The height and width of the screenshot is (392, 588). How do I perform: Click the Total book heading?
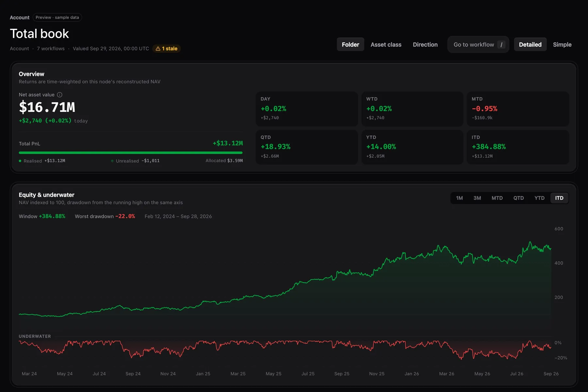[40, 34]
